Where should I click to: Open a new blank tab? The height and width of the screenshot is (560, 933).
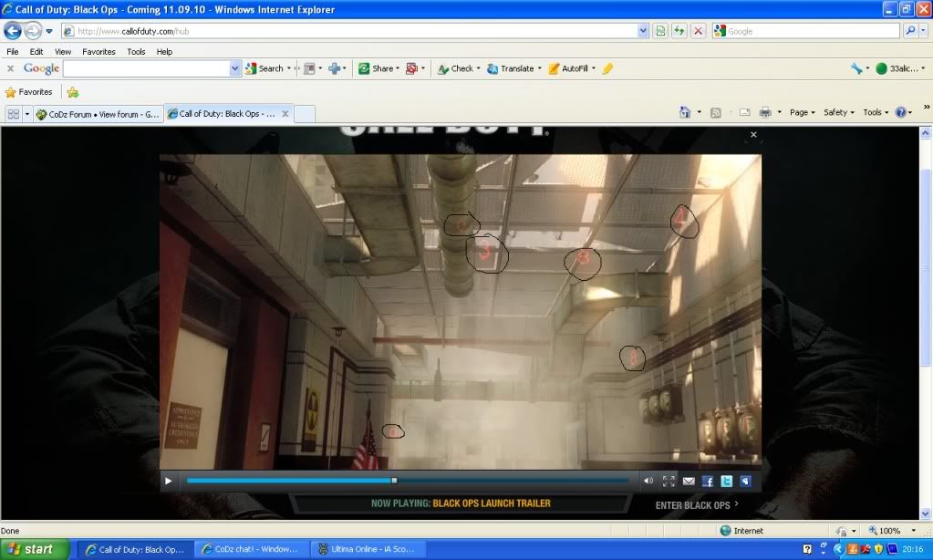point(305,114)
